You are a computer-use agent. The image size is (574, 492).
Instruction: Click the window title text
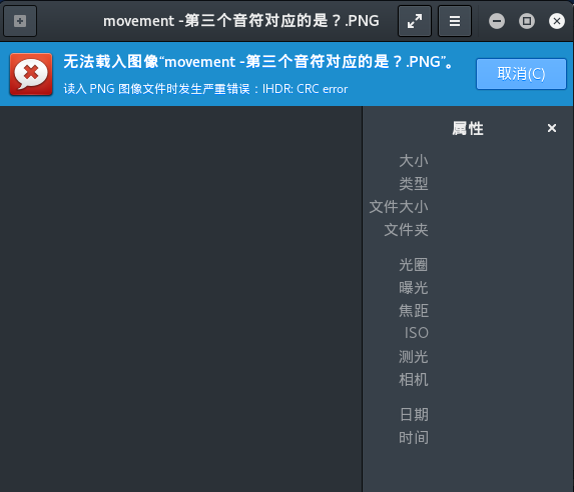241,21
